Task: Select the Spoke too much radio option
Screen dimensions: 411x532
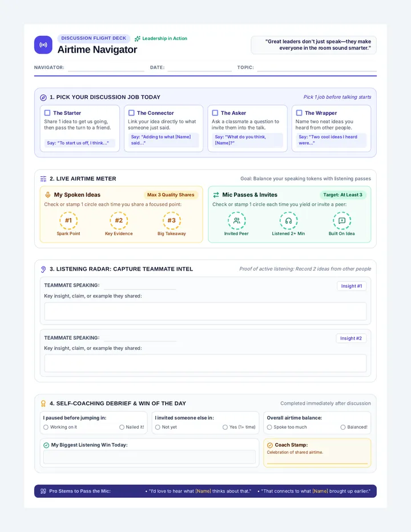Action: (x=269, y=427)
